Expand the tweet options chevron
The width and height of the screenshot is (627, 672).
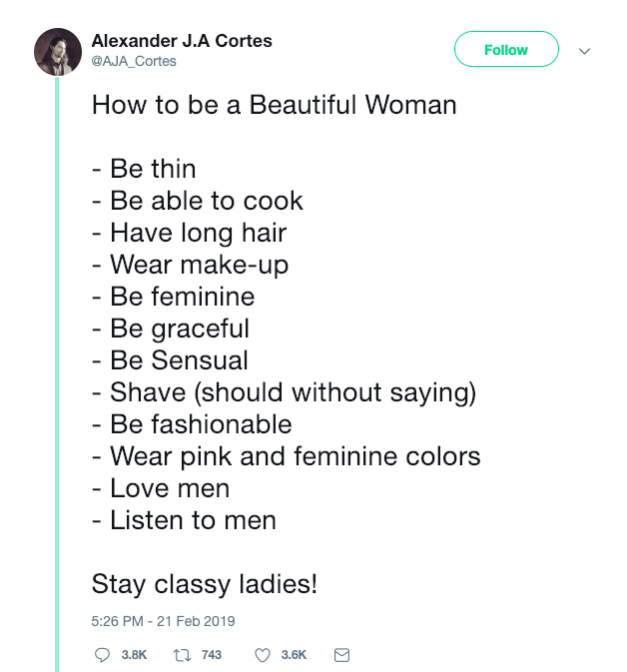tap(585, 51)
